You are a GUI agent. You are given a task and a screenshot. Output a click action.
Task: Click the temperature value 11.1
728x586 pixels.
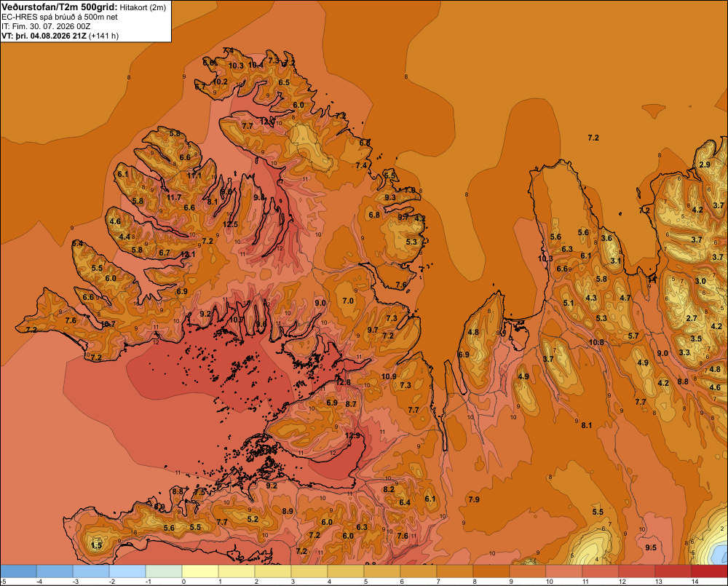(194, 175)
